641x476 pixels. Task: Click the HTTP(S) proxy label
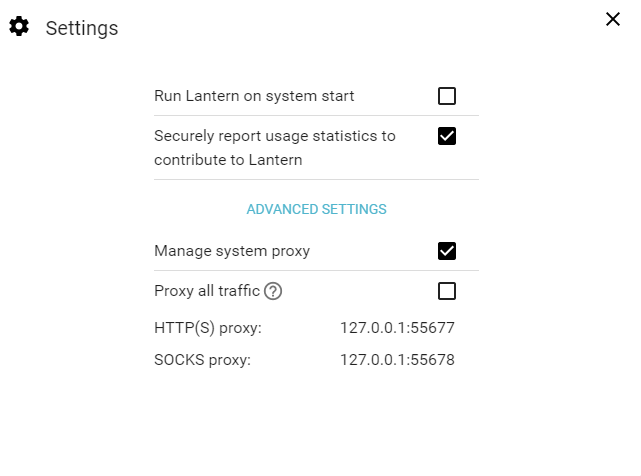point(208,328)
